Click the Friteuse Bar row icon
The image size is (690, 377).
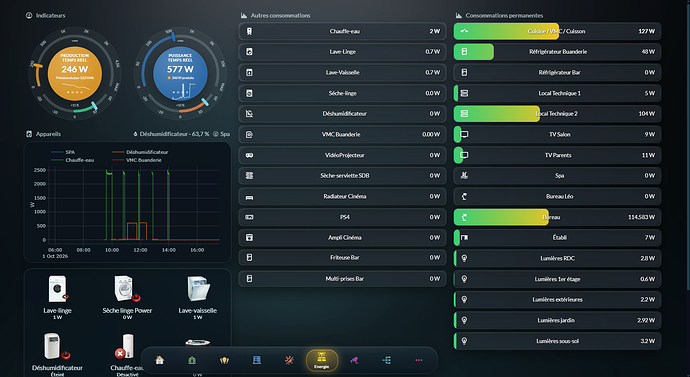[x=250, y=258]
